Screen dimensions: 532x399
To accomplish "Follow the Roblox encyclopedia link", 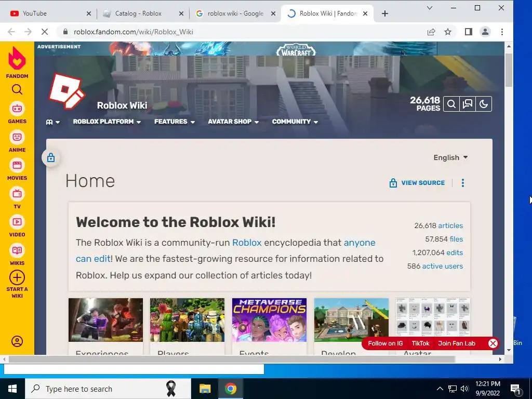I will 247,243.
